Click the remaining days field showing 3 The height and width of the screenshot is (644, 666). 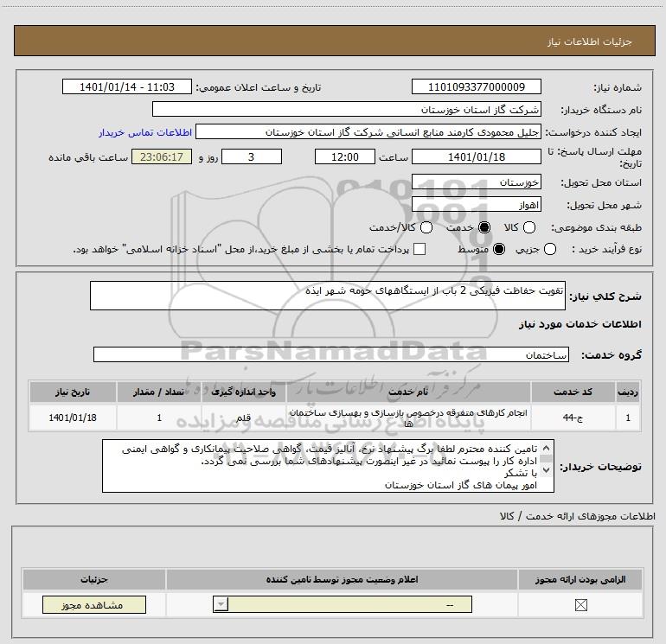click(x=252, y=156)
